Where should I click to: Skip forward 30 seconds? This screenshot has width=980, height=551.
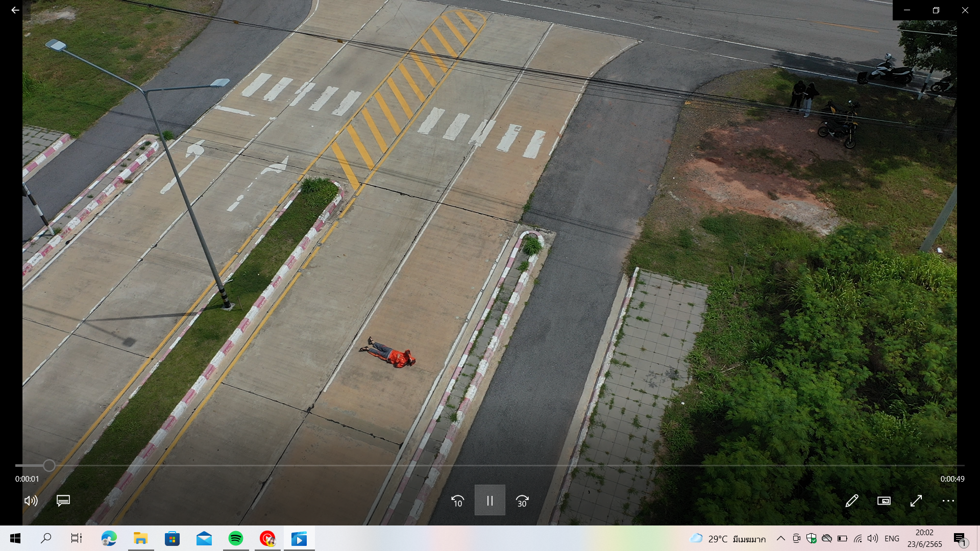pos(522,500)
